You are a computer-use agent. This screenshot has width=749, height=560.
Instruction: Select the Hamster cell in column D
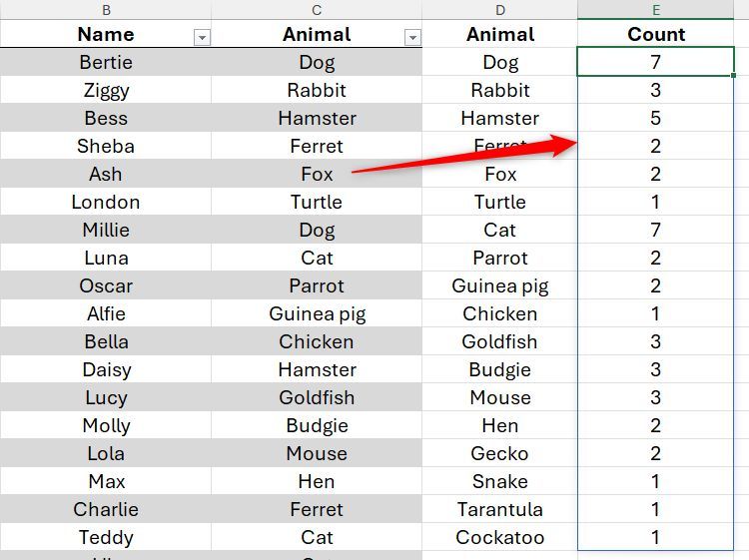tap(500, 118)
